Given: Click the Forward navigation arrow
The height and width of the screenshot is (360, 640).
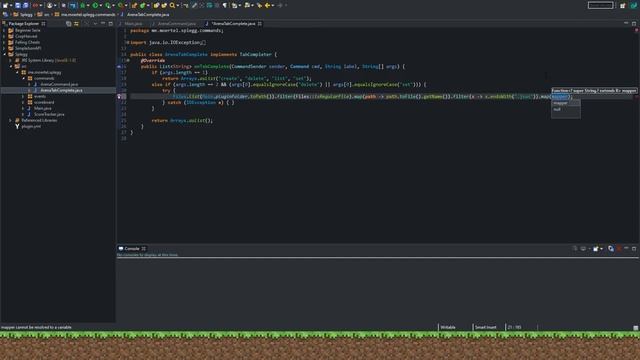Looking at the screenshot, I should [x=280, y=5].
